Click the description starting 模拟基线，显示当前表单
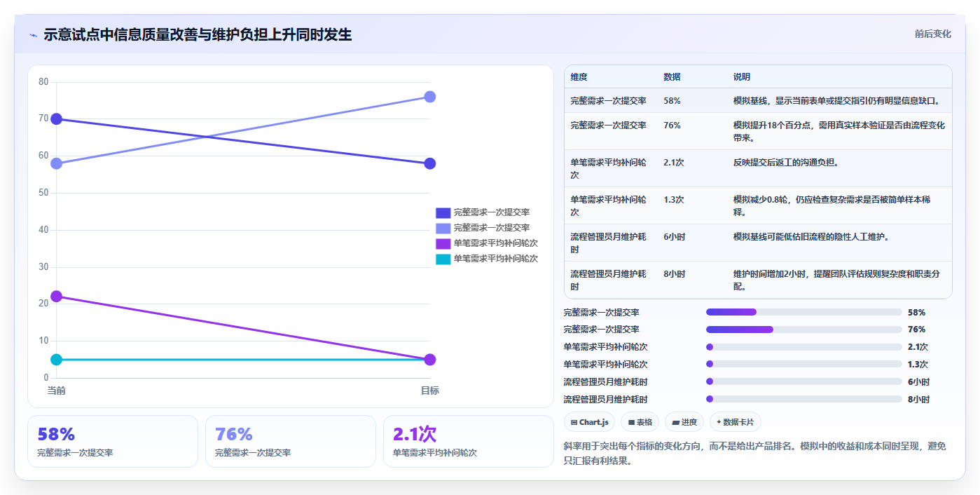This screenshot has width=980, height=495. click(836, 101)
